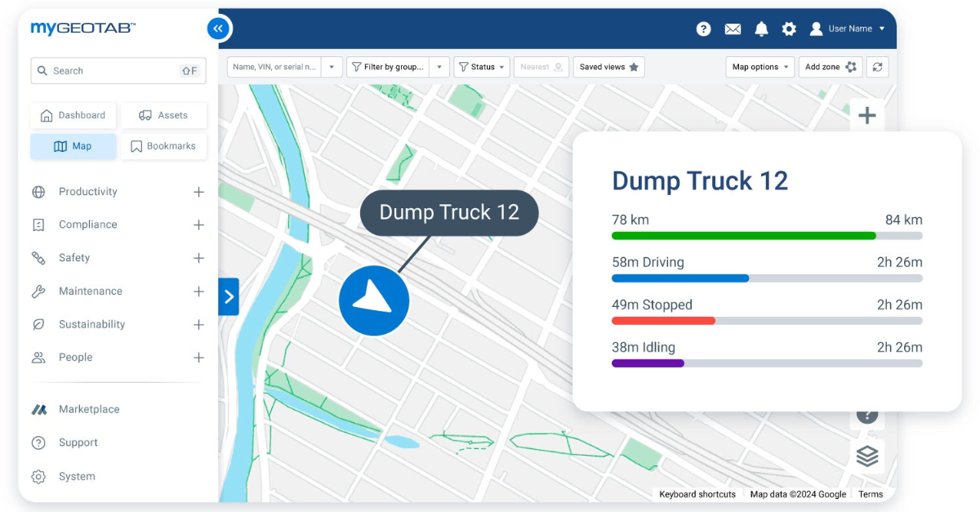Open Marketplace menu item

coord(89,409)
